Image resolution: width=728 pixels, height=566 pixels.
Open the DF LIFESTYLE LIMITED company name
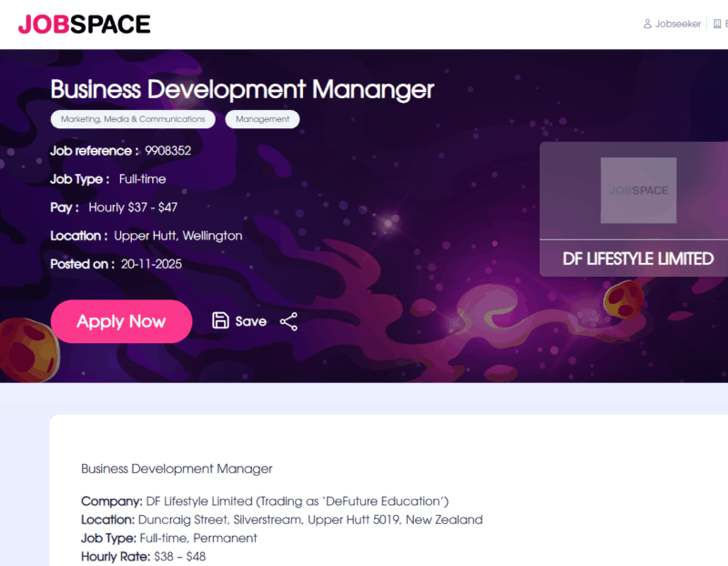(x=638, y=258)
